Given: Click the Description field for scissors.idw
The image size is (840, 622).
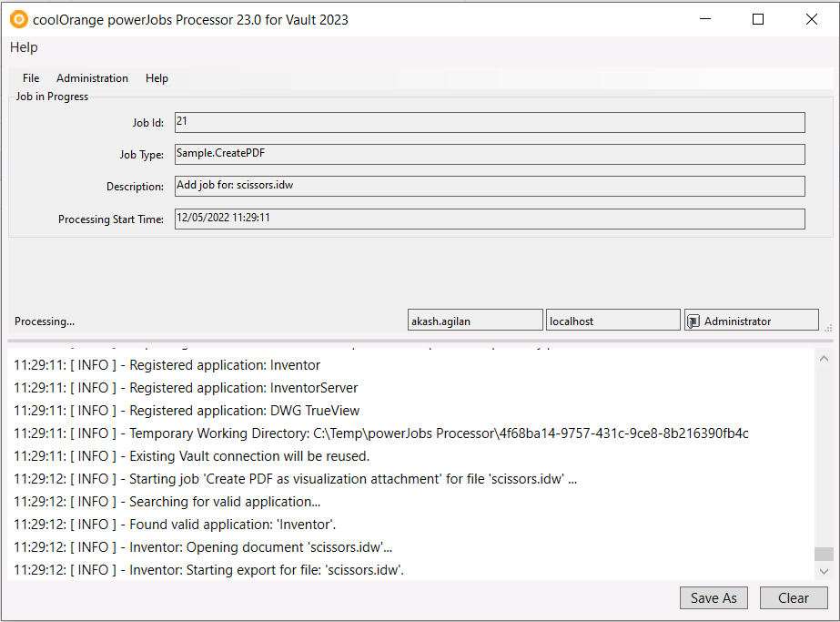Looking at the screenshot, I should click(x=490, y=186).
